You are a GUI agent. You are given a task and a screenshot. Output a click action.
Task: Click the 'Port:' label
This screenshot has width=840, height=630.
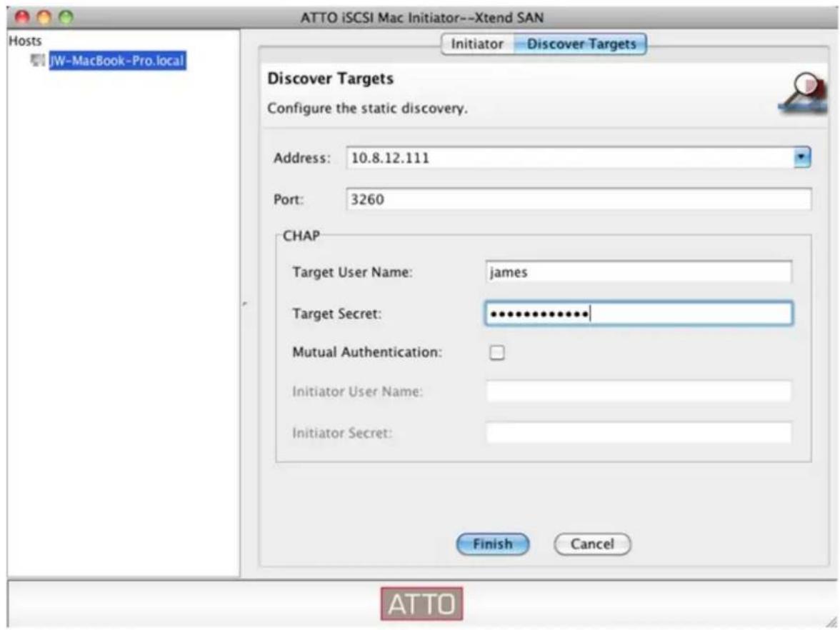[x=289, y=199]
